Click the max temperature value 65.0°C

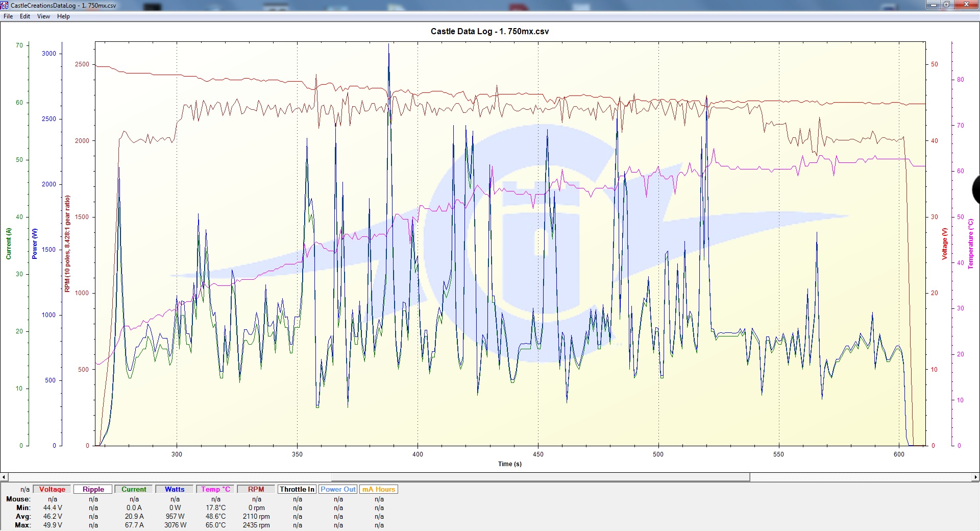coord(215,525)
